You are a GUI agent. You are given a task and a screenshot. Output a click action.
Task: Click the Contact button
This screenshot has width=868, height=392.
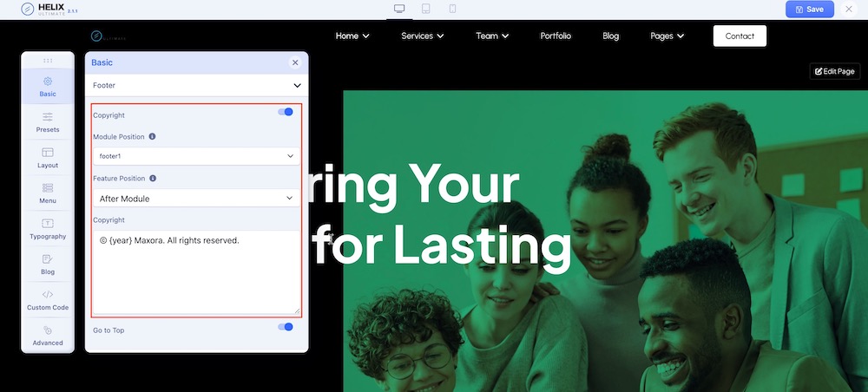click(x=740, y=36)
